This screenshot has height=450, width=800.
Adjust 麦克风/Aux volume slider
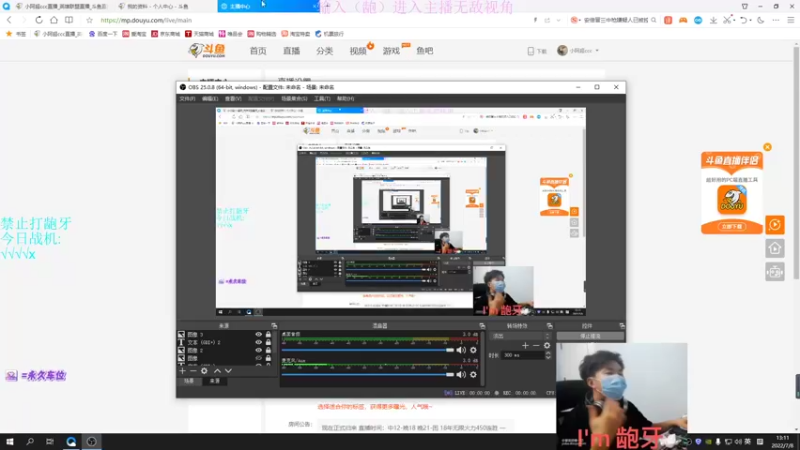[x=368, y=374]
